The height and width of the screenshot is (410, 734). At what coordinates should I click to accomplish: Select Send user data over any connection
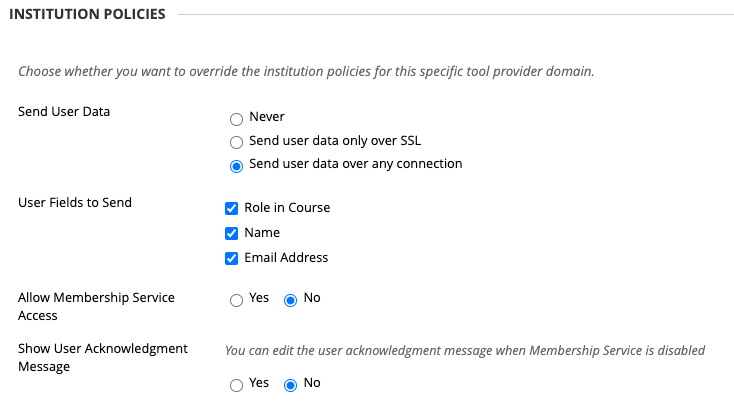236,166
